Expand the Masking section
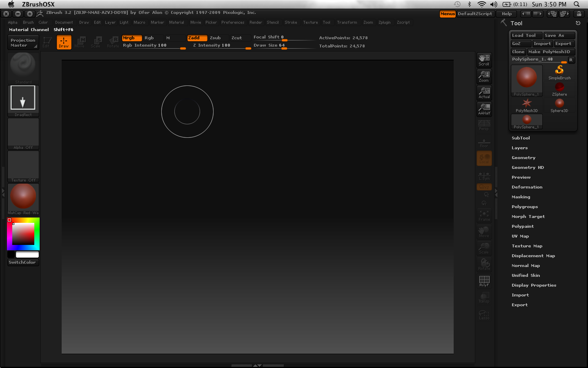588x368 pixels. click(x=521, y=197)
